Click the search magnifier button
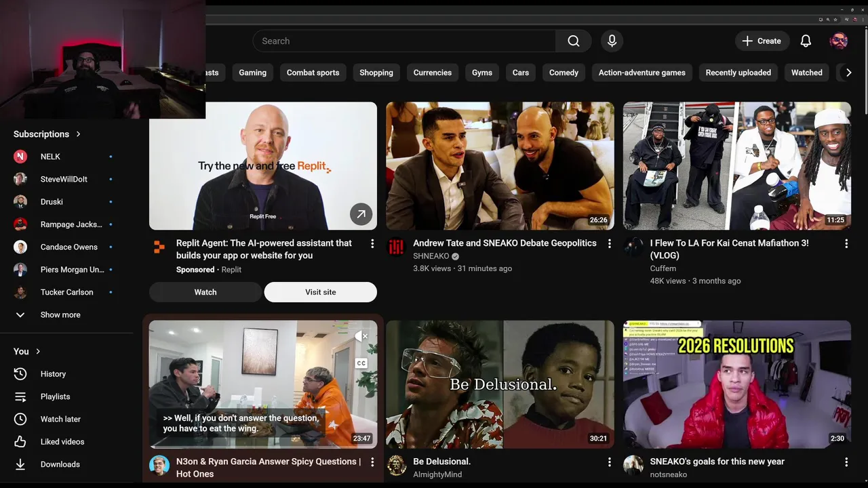This screenshot has height=488, width=868. [574, 41]
